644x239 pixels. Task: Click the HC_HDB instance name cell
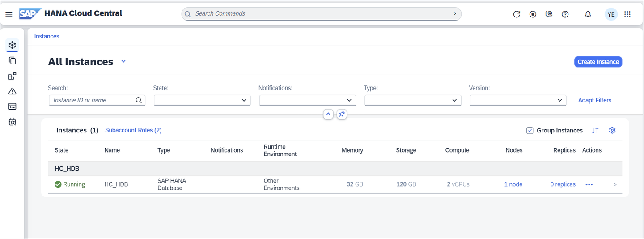point(116,184)
